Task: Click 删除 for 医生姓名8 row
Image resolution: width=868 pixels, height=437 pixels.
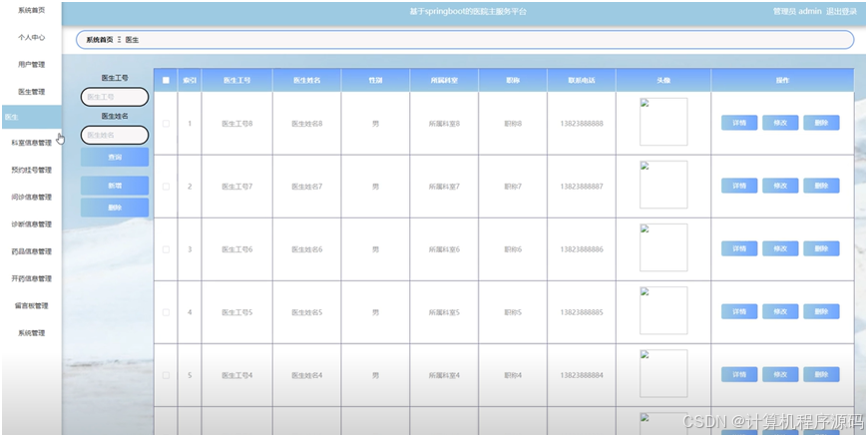Action: tap(821, 123)
